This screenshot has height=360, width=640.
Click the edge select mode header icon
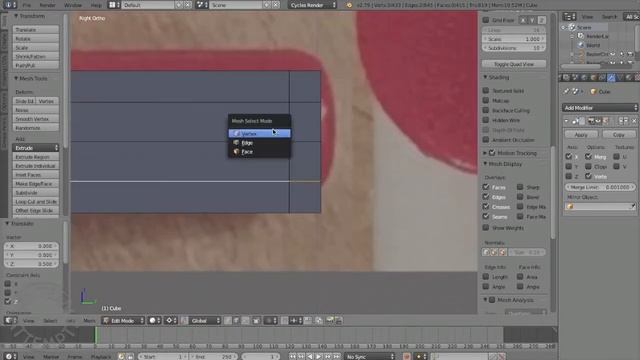click(236, 321)
